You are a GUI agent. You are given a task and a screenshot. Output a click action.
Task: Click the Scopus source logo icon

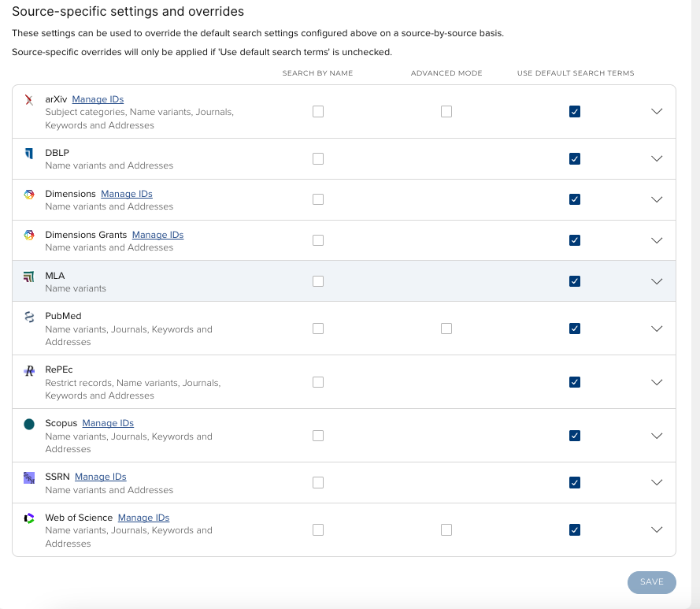point(29,424)
